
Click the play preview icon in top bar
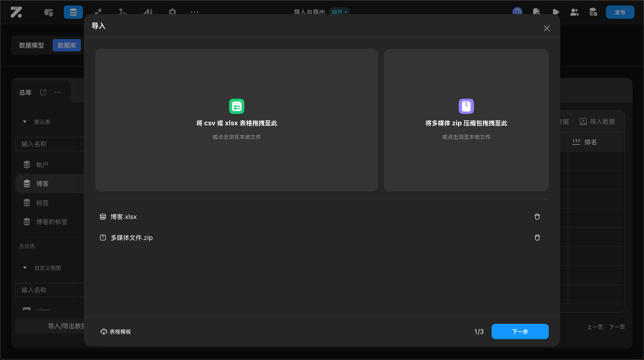[x=555, y=12]
